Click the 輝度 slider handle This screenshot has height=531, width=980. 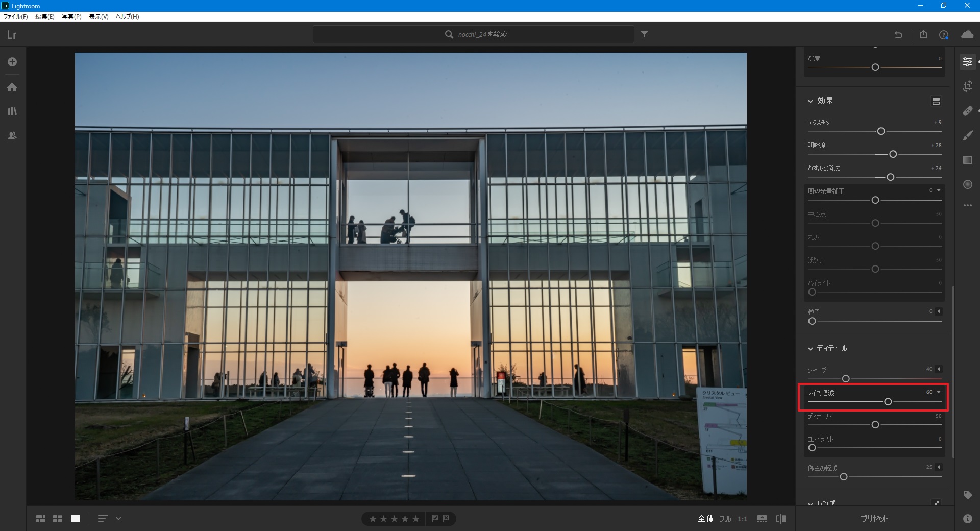pos(875,67)
